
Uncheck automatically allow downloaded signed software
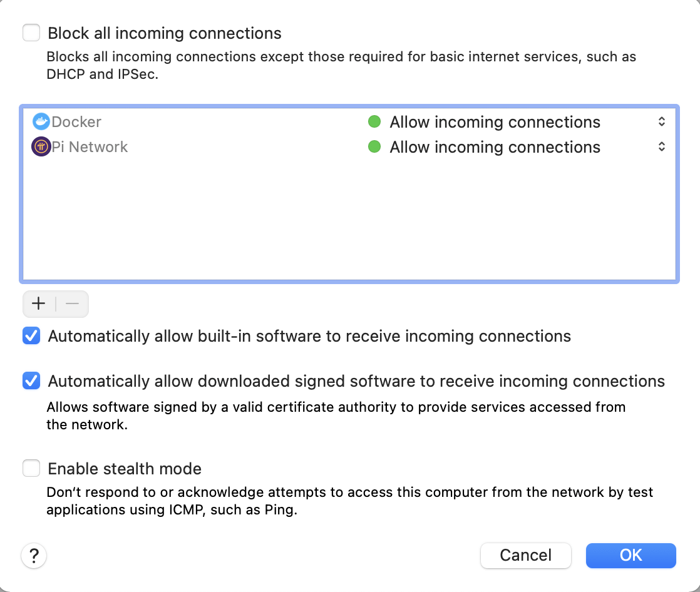(x=31, y=381)
